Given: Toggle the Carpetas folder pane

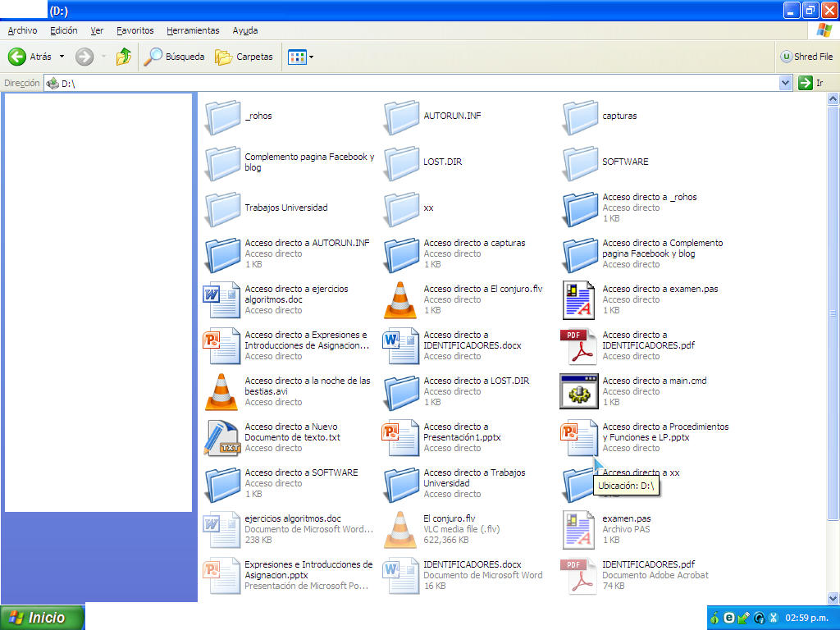Looking at the screenshot, I should 244,57.
